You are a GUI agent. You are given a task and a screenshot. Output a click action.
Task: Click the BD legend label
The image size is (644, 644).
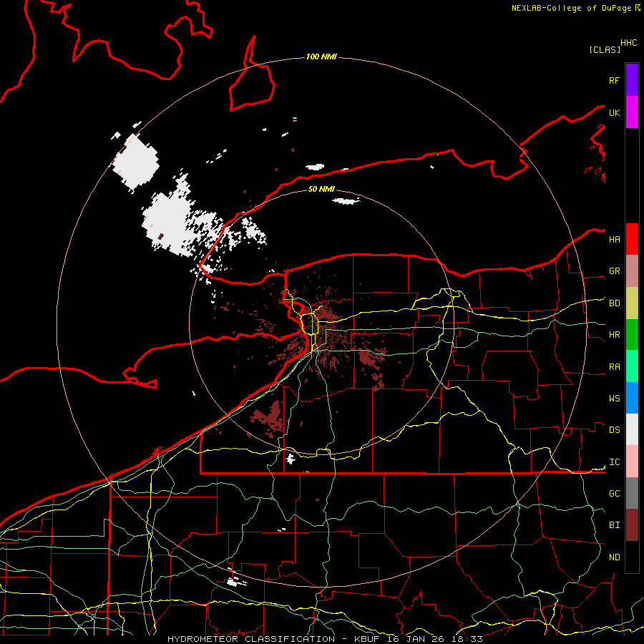pos(614,303)
